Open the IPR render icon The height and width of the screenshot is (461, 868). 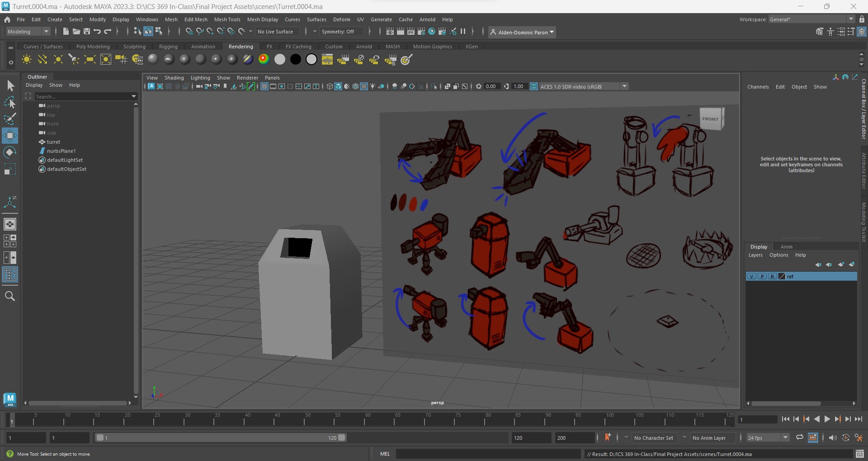[x=411, y=31]
